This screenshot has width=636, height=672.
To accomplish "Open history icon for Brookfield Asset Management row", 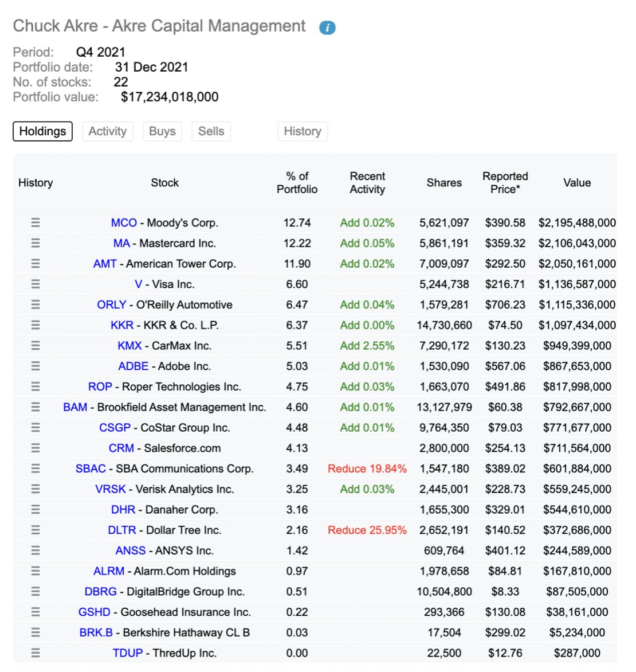I will click(36, 407).
